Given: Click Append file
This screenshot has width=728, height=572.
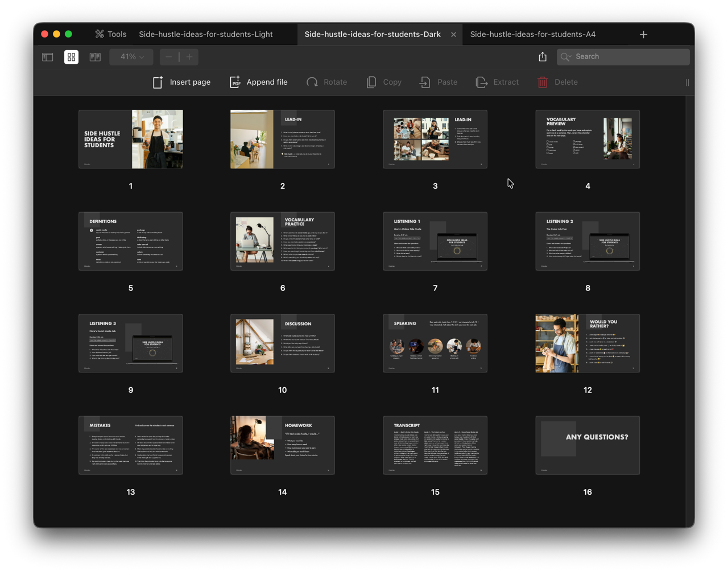Looking at the screenshot, I should click(x=259, y=82).
